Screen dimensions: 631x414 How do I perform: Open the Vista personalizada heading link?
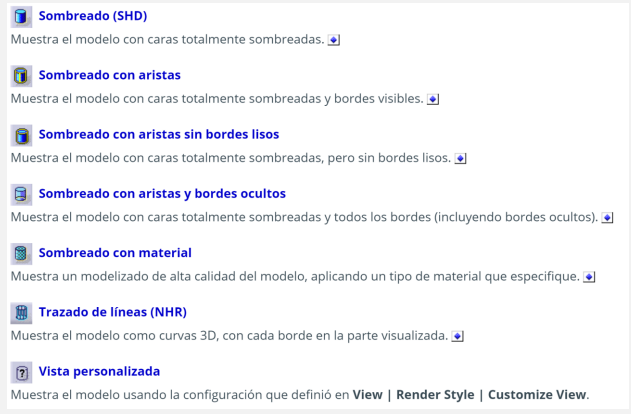point(101,371)
